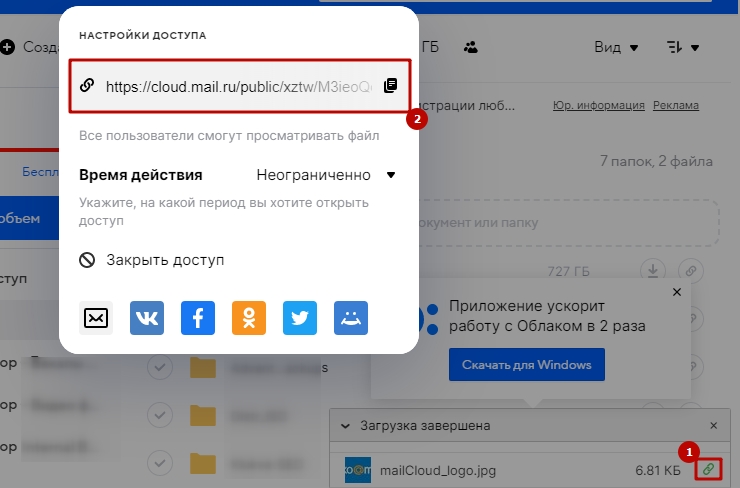Viewport: 740px width, 488px height.
Task: Open the sort order dropdown
Action: point(683,47)
